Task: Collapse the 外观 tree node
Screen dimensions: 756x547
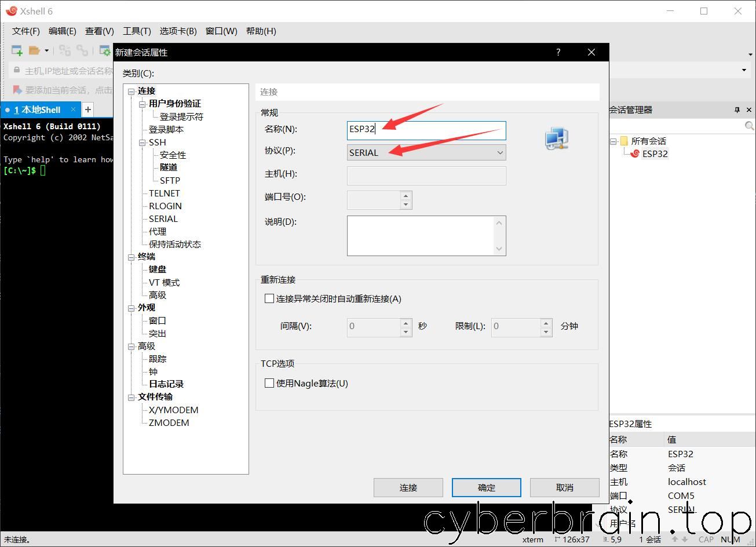Action: pos(132,308)
